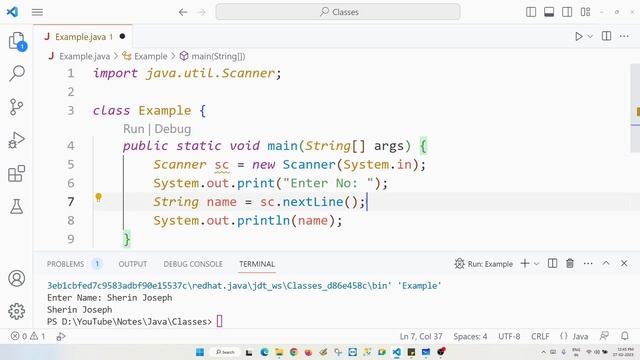The width and height of the screenshot is (640, 360).
Task: Split the editor to the right
Action: tap(607, 36)
